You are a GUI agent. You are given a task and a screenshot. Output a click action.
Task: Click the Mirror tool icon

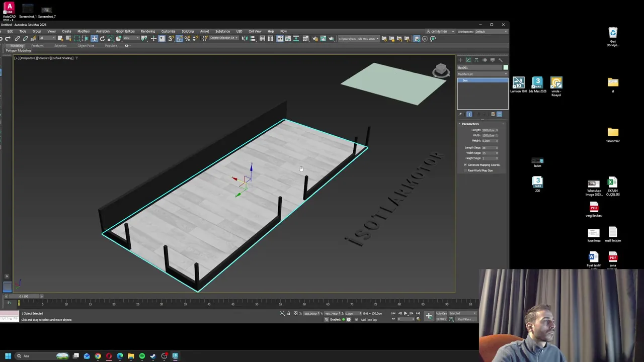click(244, 39)
